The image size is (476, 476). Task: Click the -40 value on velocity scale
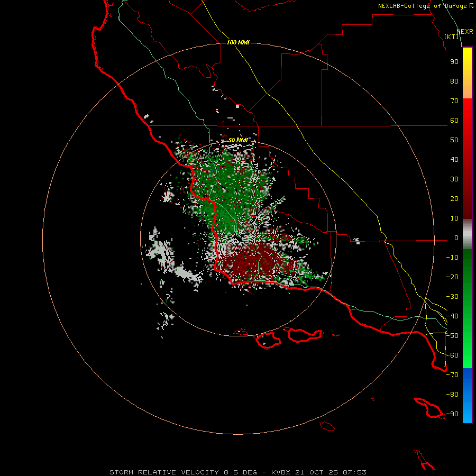tap(452, 316)
